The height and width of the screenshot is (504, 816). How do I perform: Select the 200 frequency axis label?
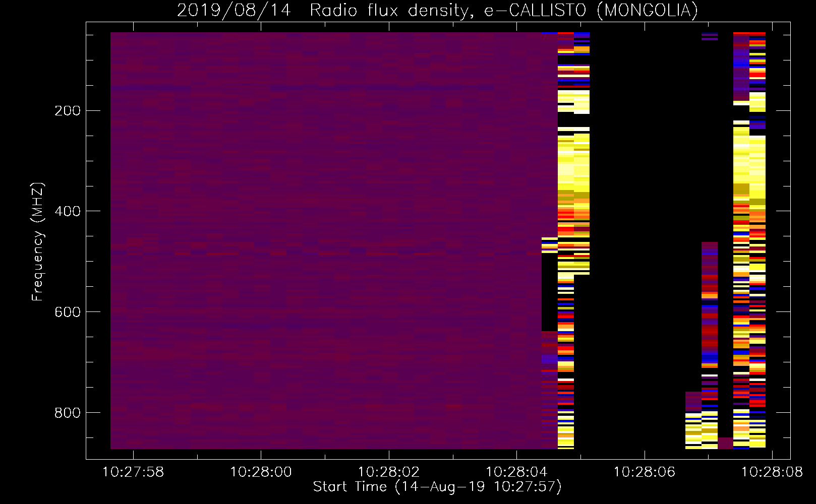67,111
